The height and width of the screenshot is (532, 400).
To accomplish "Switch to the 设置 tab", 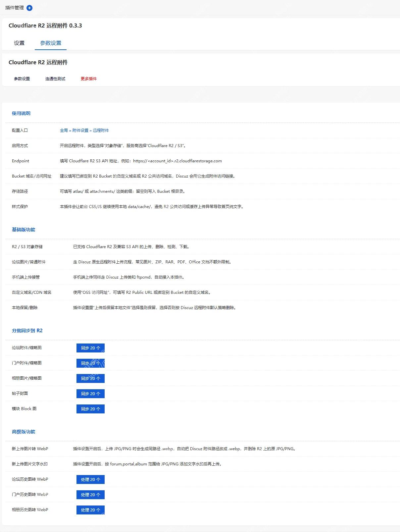I will [x=19, y=43].
